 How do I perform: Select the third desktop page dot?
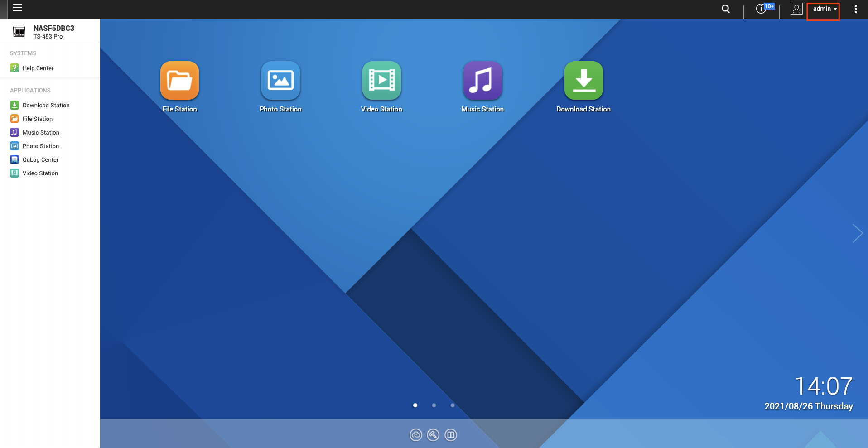pyautogui.click(x=453, y=405)
